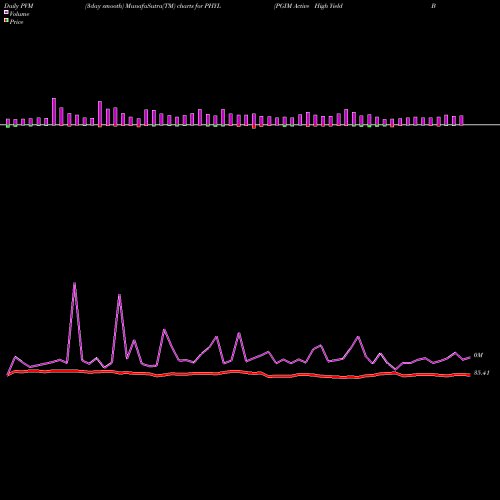The width and height of the screenshot is (500, 500).
Task: Select the Volume legend label
Action: tap(19, 14)
